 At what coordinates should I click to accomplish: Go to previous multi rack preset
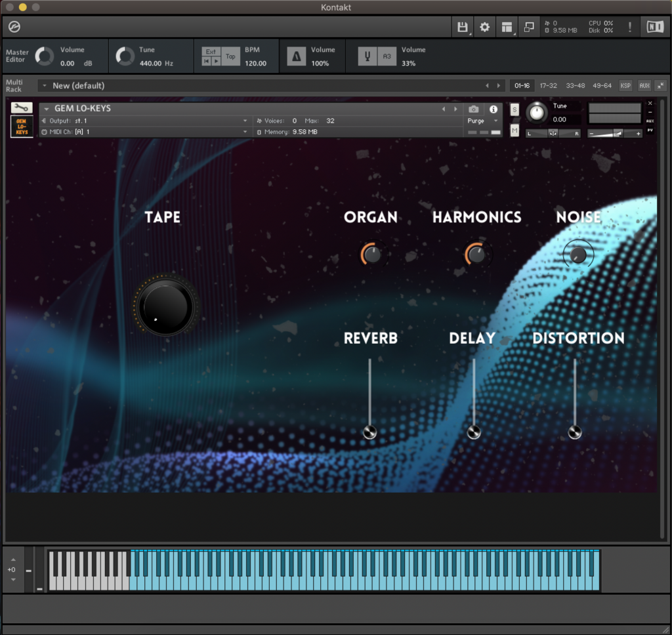[x=488, y=86]
